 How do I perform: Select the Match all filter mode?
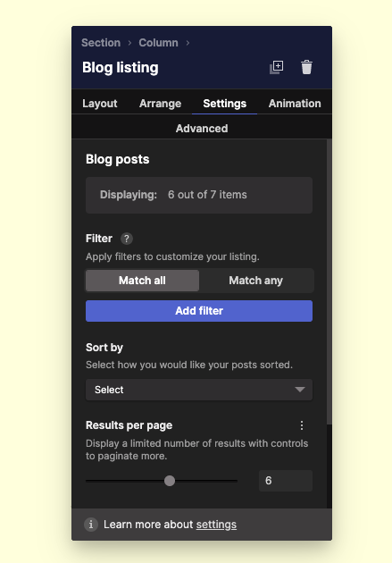coord(142,281)
